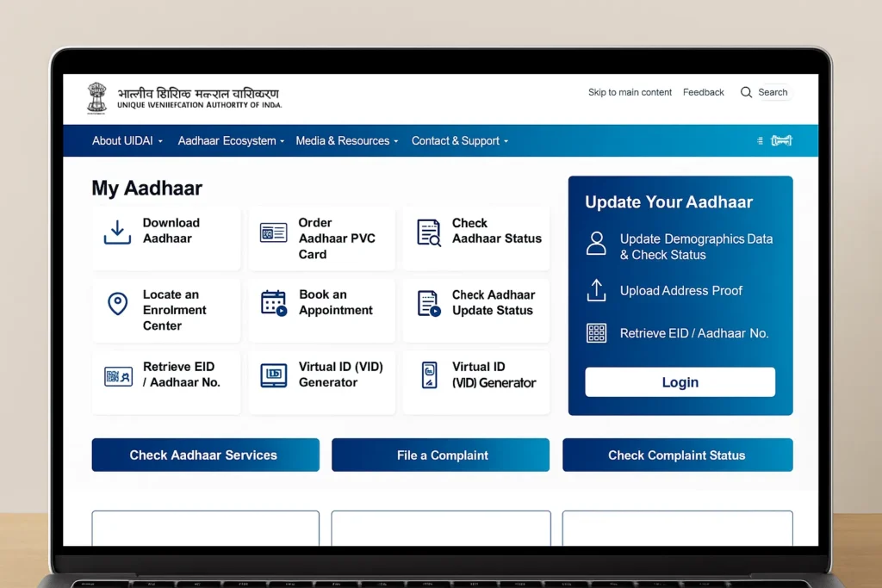
Task: Click the Update Your Aadhaar heading
Action: [668, 201]
